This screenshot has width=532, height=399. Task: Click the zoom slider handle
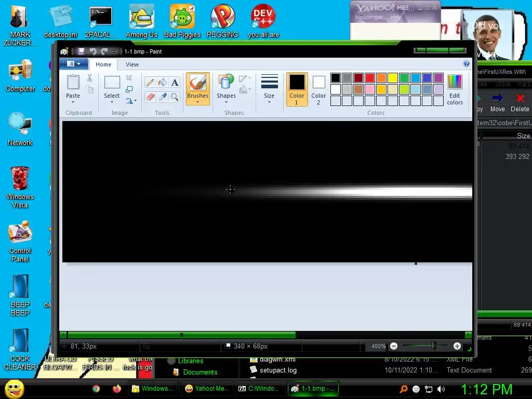434,346
